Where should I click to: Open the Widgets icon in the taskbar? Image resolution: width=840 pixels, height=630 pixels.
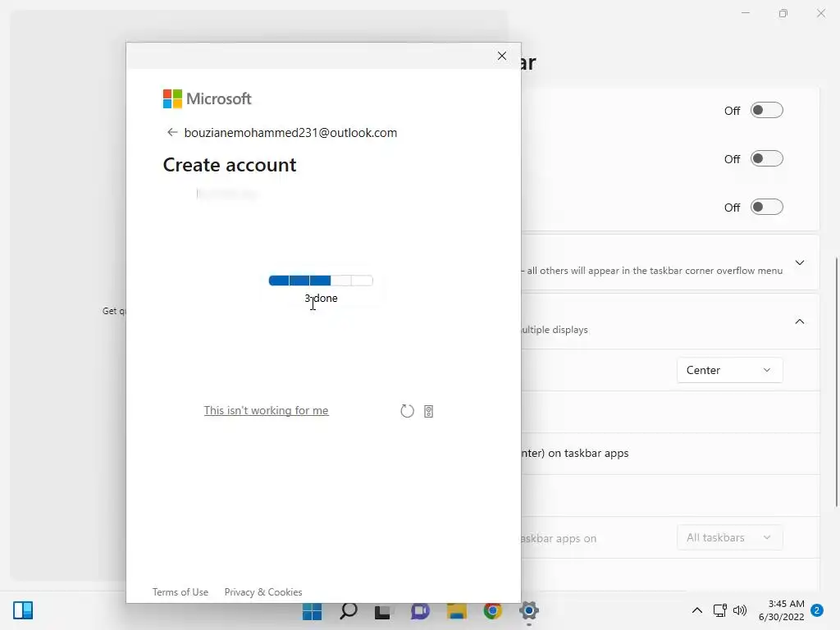23,610
